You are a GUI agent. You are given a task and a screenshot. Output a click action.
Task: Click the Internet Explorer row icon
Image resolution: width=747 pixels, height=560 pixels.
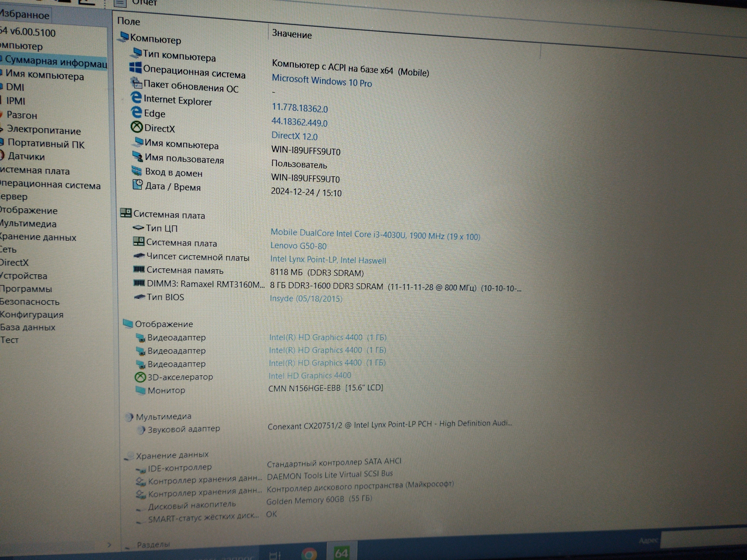(x=136, y=97)
